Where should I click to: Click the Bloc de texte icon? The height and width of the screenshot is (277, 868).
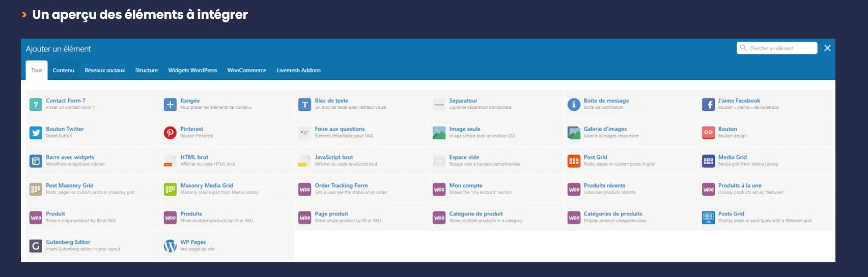(x=304, y=105)
